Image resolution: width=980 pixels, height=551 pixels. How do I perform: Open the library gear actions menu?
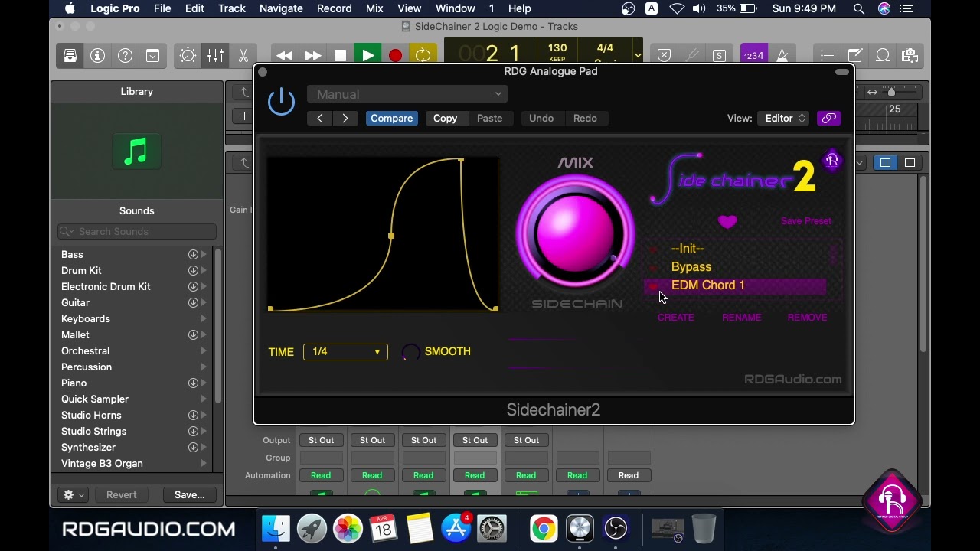click(x=73, y=494)
